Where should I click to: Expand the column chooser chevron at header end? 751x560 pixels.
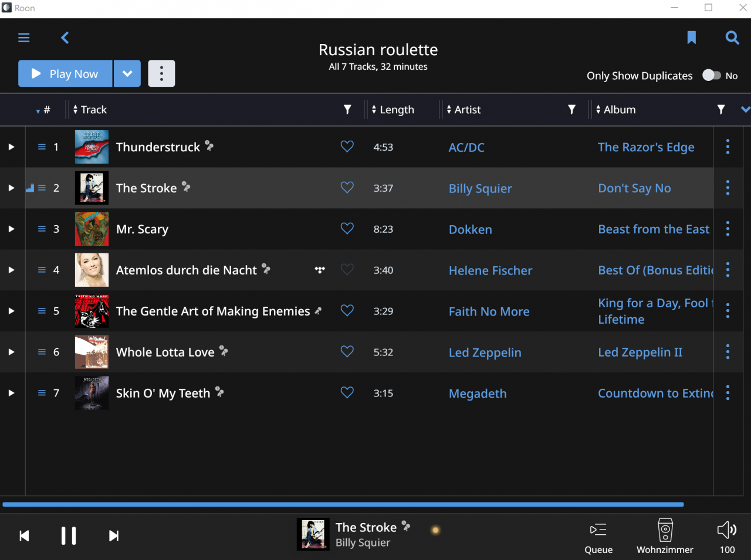[745, 110]
